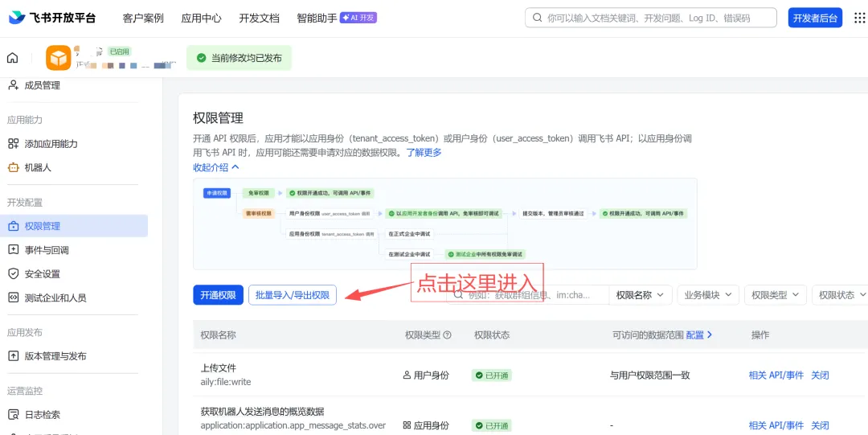Select 测试企业和人员 in the sidebar
The height and width of the screenshot is (435, 868).
tap(55, 298)
